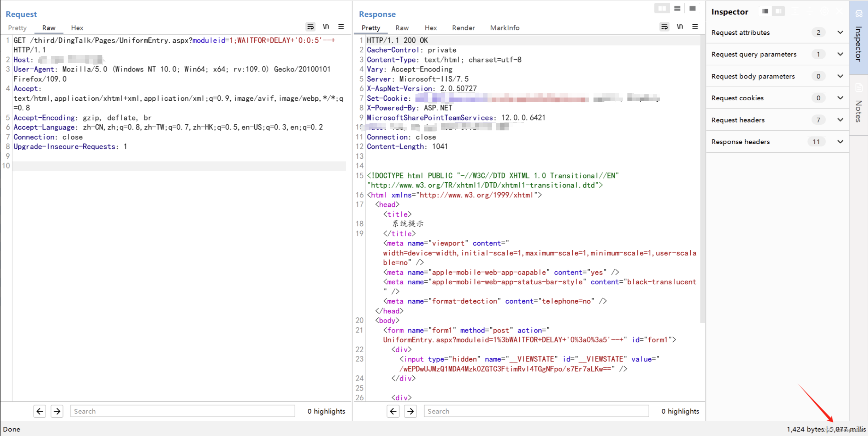The height and width of the screenshot is (436, 868).
Task: Go to next Request search match
Action: pos(57,411)
